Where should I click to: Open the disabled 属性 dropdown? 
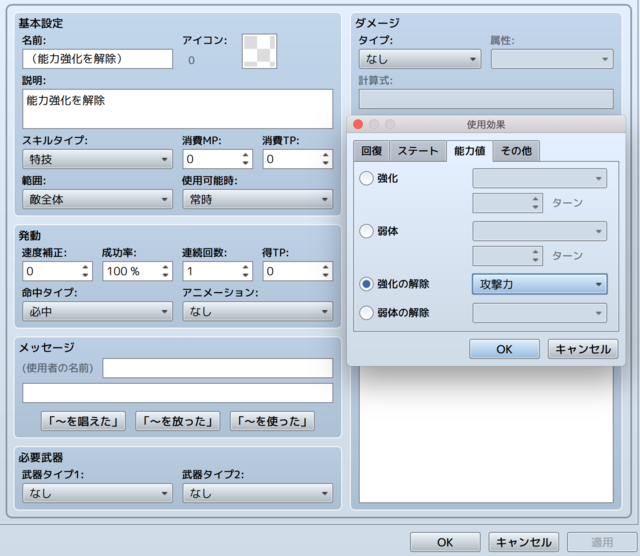(552, 59)
